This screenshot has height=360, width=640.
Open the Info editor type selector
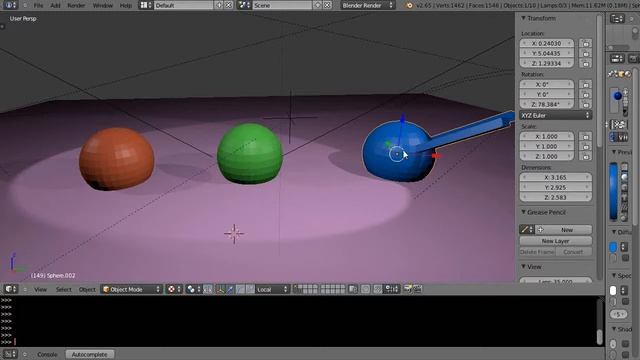[10, 5]
